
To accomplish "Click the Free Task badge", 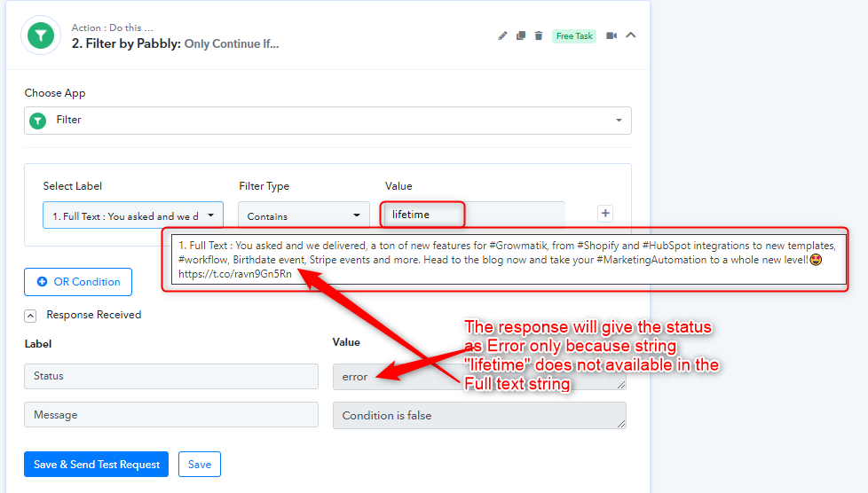I will 574,36.
